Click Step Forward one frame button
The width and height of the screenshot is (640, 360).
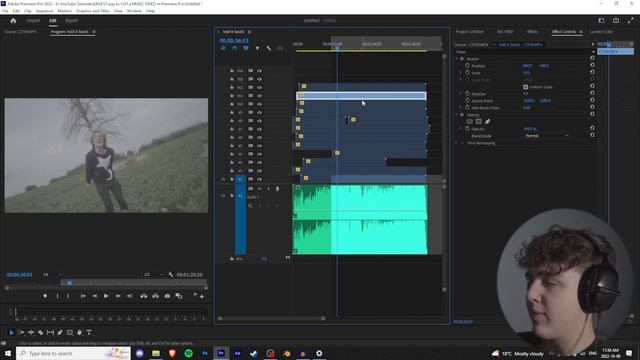tap(118, 296)
